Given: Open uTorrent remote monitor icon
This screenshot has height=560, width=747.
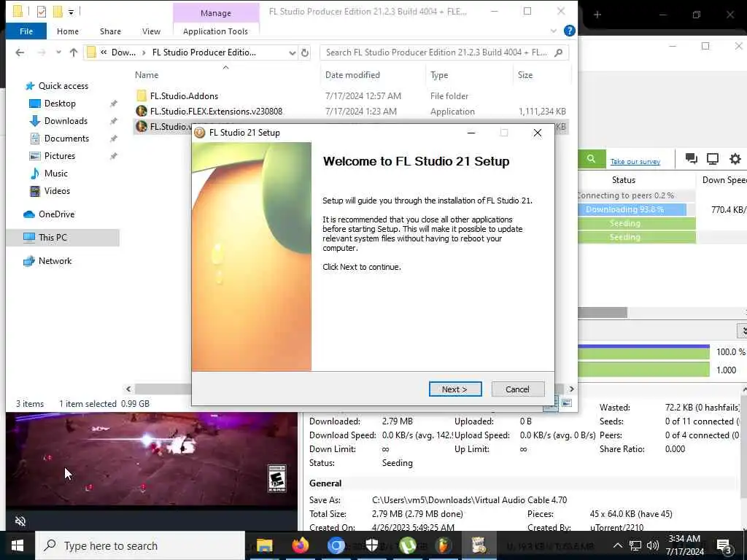Looking at the screenshot, I should [713, 159].
